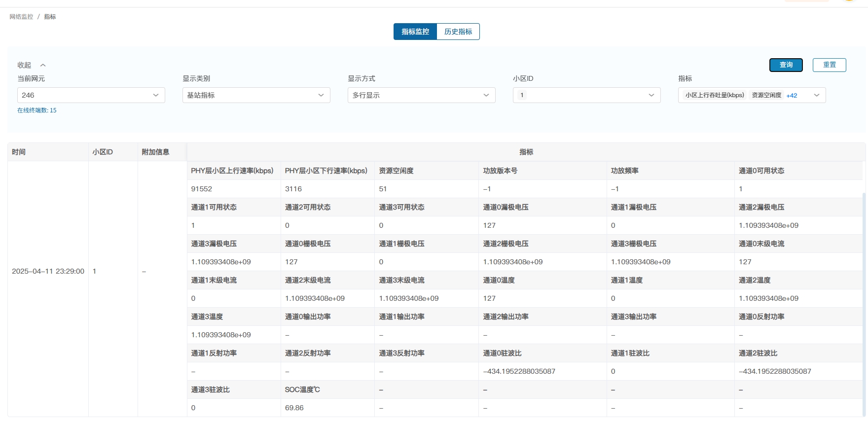
Task: Click the 通道3温度 label
Action: pos(207,317)
